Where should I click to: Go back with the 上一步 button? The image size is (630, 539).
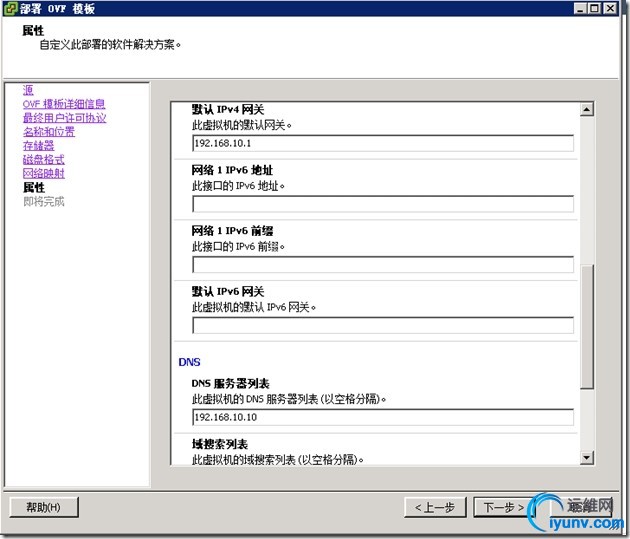coord(435,507)
